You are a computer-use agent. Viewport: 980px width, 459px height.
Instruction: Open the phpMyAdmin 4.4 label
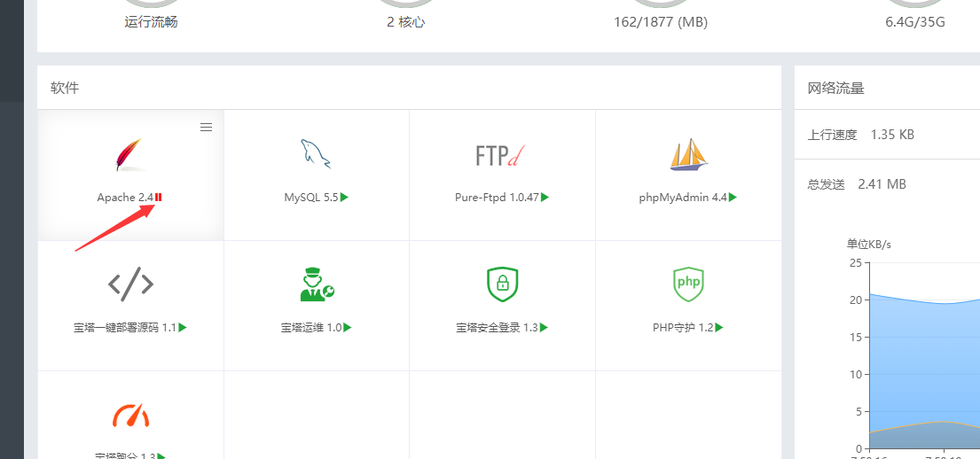[x=683, y=198]
